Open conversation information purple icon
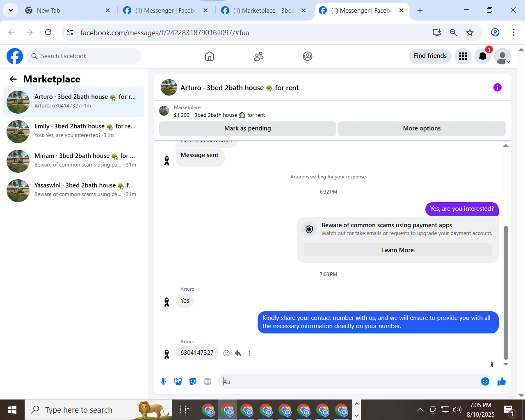The image size is (525, 420). (x=498, y=87)
